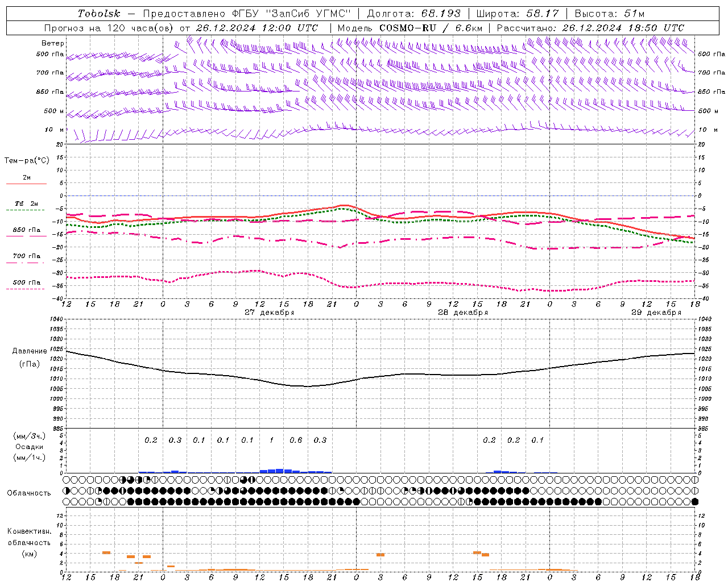Image resolution: width=728 pixels, height=582 pixels.
Task: Click the station name "Tobolsk" in the header
Action: pyautogui.click(x=99, y=14)
